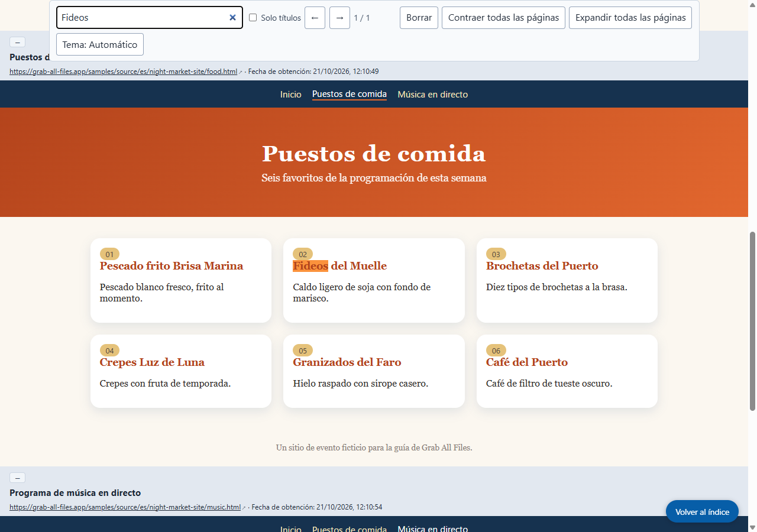The height and width of the screenshot is (532, 757).
Task: Click the 04 badge above Crepes Luz de Luna
Action: pyautogui.click(x=109, y=351)
